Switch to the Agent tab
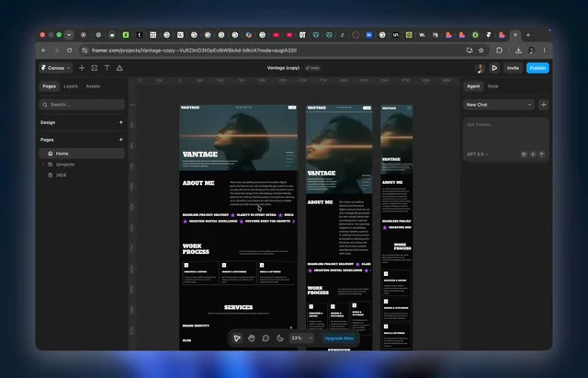The image size is (588, 378). 473,86
